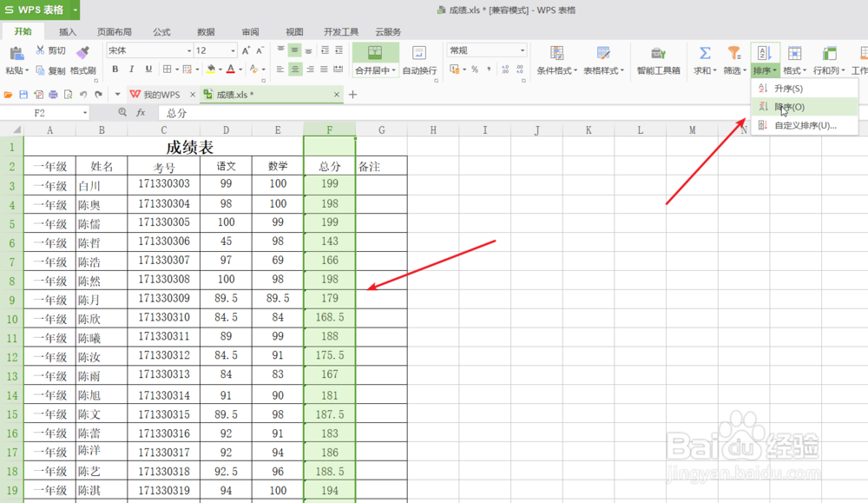
Task: Close the 成绩.xls document tab
Action: 336,95
